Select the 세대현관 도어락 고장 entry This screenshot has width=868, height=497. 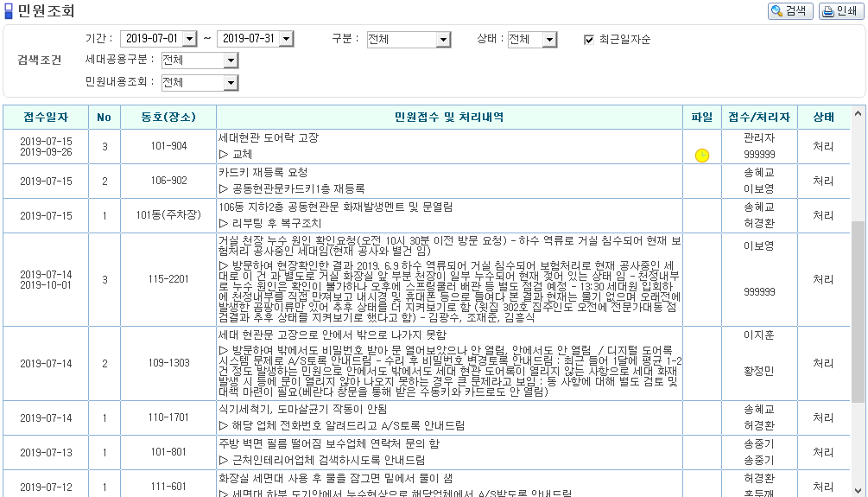coord(269,138)
